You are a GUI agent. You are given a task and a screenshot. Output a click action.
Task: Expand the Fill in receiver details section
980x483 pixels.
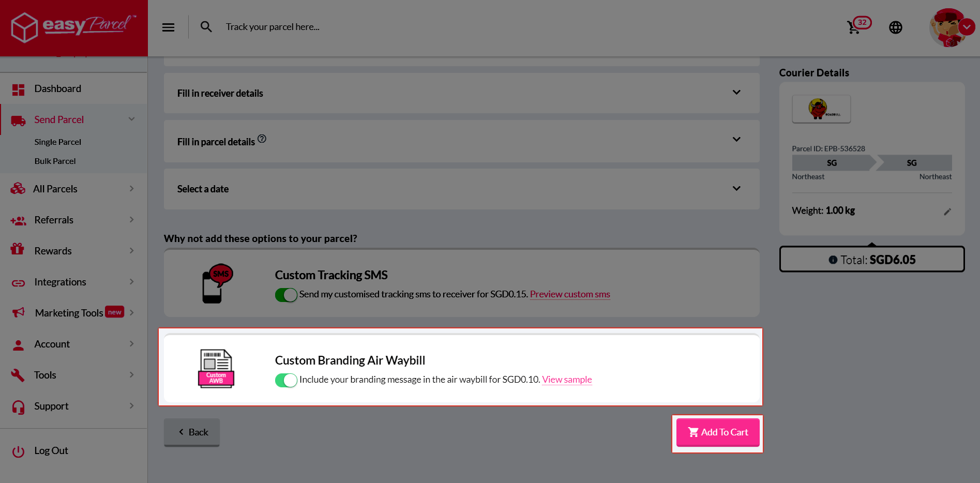[736, 93]
